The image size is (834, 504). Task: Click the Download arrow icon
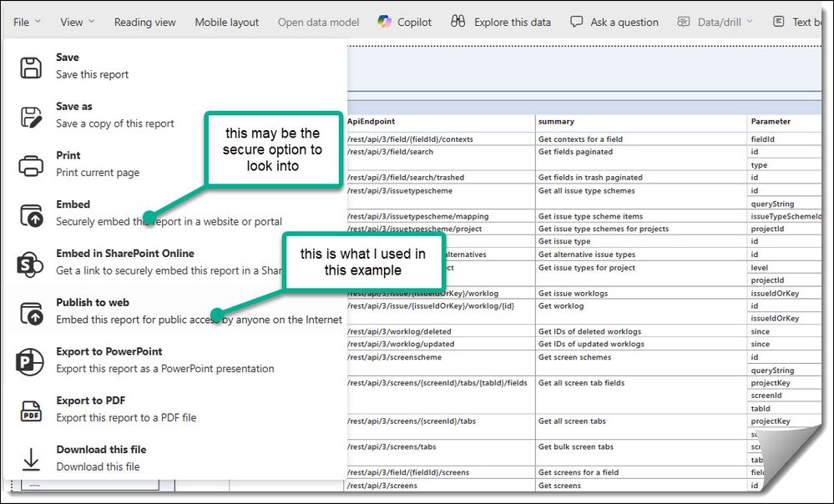point(31,459)
